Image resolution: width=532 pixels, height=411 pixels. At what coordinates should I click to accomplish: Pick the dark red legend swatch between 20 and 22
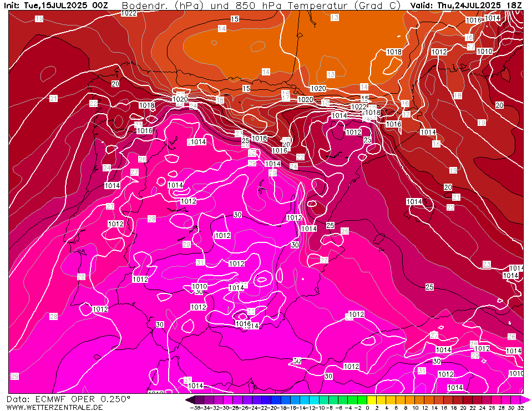pos(468,400)
